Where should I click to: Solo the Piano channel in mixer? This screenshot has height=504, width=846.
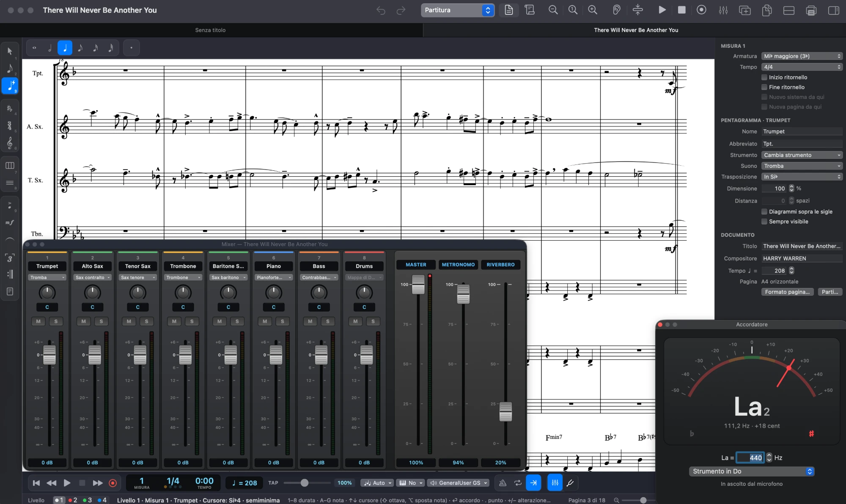point(283,321)
